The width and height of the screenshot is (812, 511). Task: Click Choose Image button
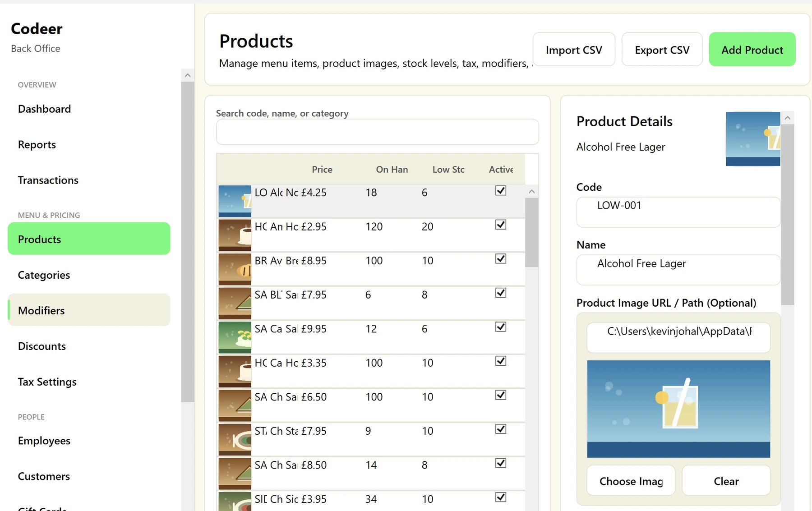(x=631, y=480)
